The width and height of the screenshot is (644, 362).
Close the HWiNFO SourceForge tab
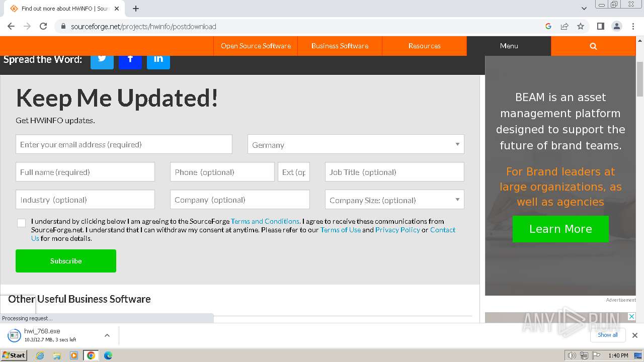(117, 9)
